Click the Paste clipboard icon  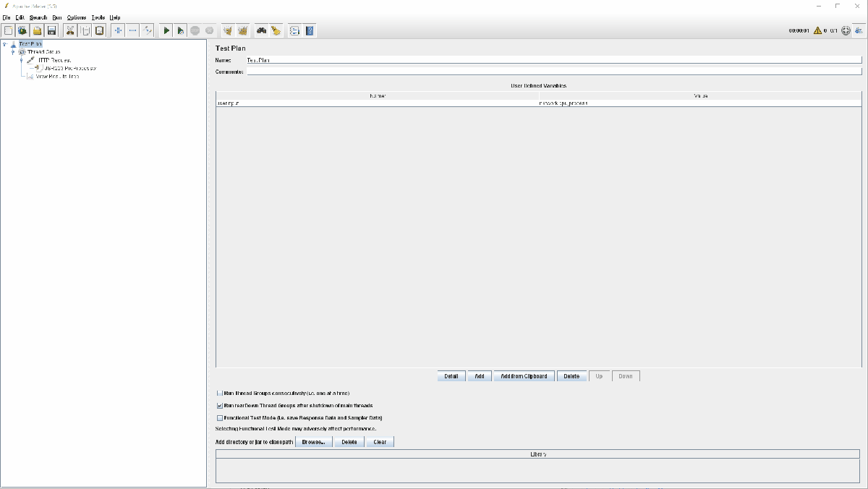point(100,30)
